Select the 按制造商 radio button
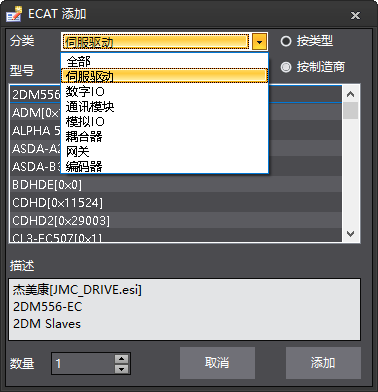This screenshot has width=378, height=392. pyautogui.click(x=286, y=67)
